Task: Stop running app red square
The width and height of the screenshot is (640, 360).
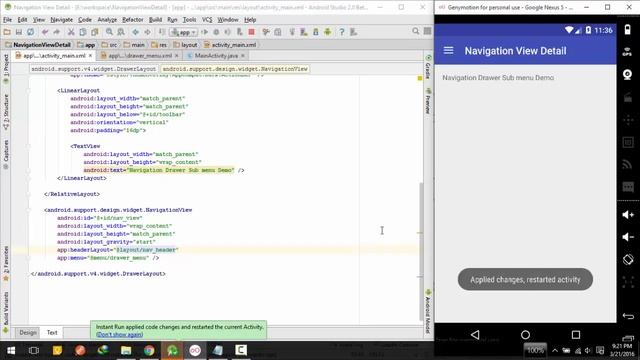Action: (251, 32)
